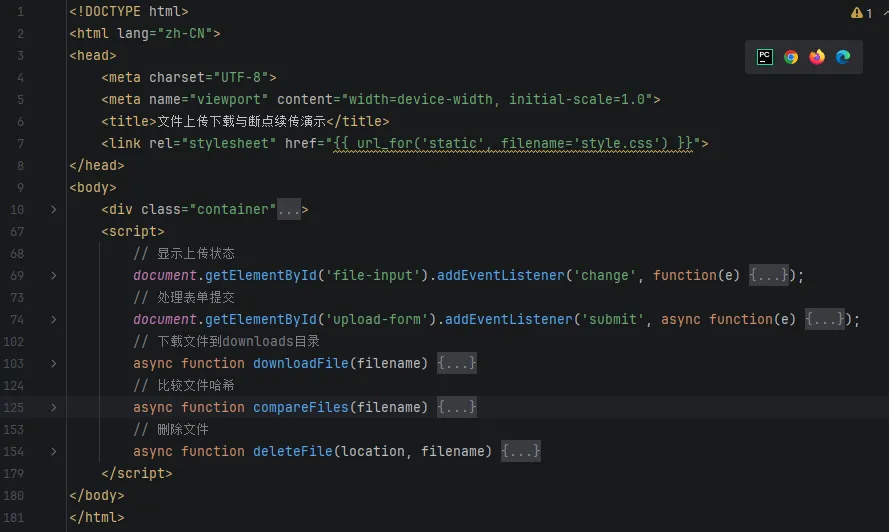
Task: Click the opening <script> tag
Action: (133, 231)
